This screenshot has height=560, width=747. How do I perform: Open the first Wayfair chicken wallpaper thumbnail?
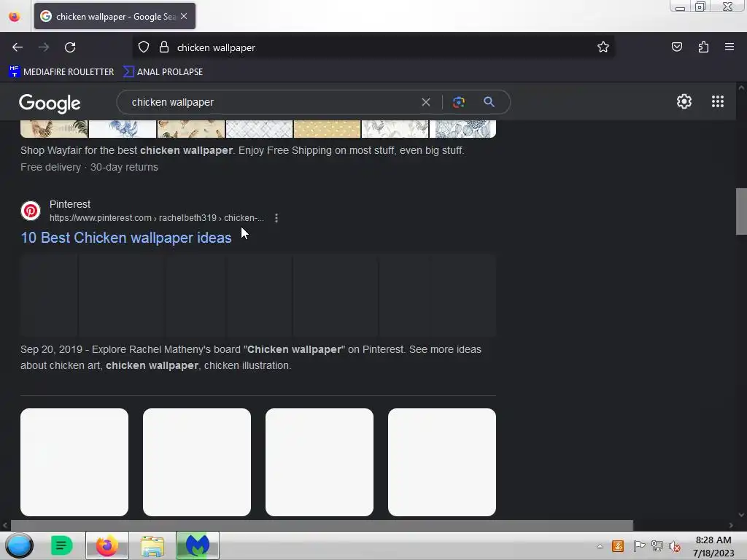[54, 128]
